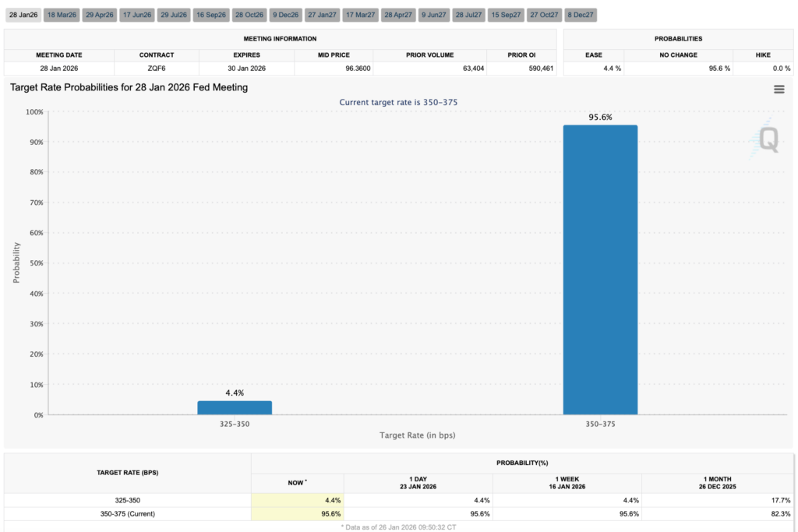This screenshot has height=532, width=798.
Task: Open the 17 Jun26 meeting tab
Action: 137,15
